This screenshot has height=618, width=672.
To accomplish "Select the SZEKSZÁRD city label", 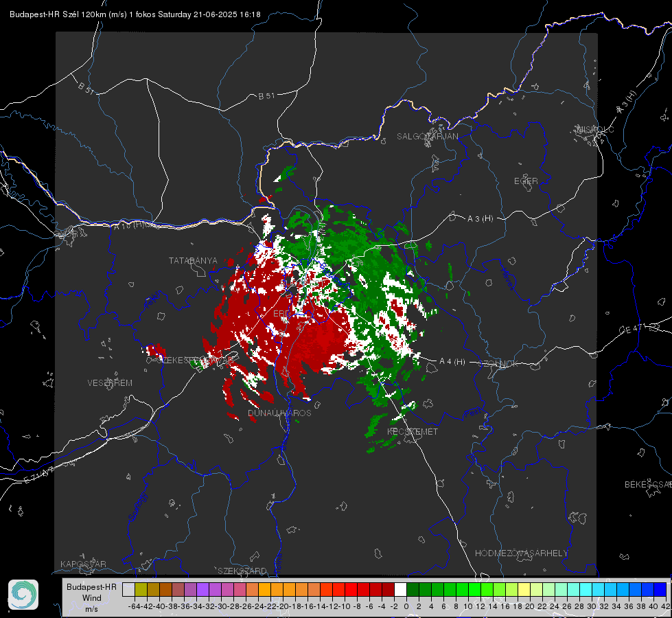I will (x=242, y=571).
